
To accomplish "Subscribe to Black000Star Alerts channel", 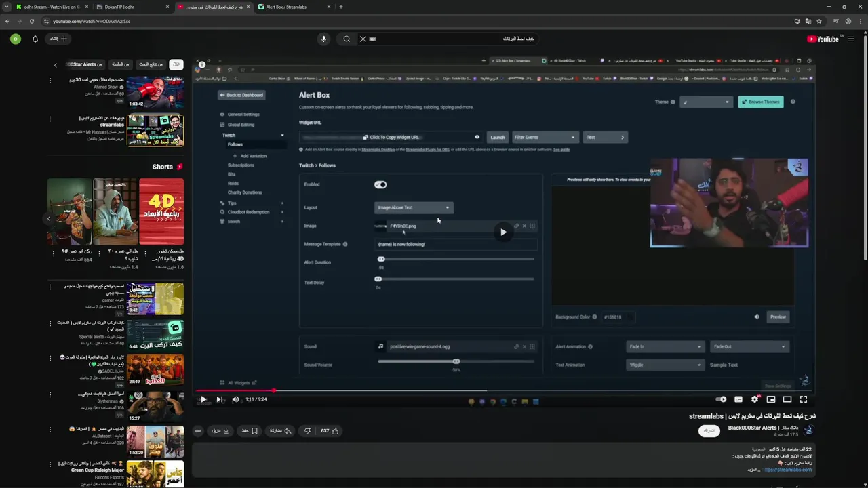I will pos(709,431).
